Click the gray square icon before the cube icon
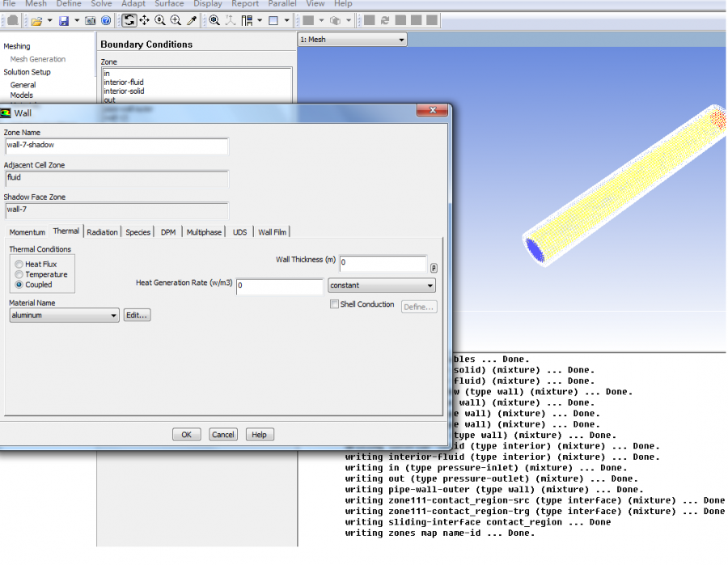 coord(308,20)
